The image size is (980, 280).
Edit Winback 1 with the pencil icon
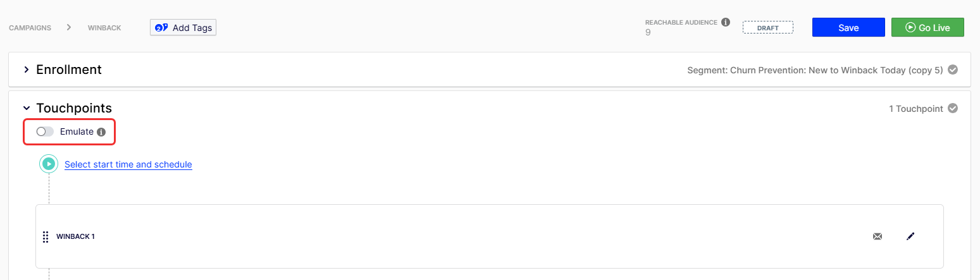point(910,236)
